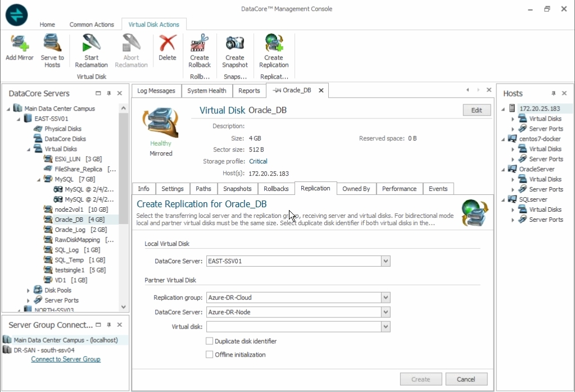This screenshot has width=575, height=392.
Task: Click the Delete red X icon
Action: (x=167, y=43)
